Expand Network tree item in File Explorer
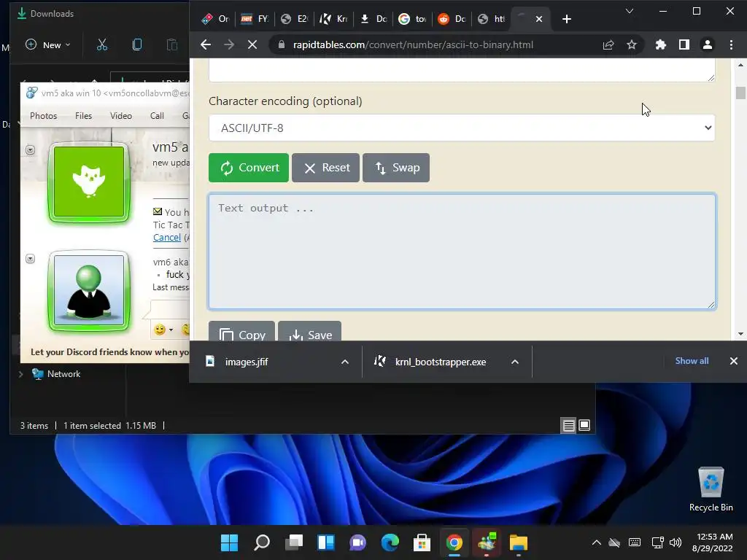This screenshot has height=560, width=747. 21,374
